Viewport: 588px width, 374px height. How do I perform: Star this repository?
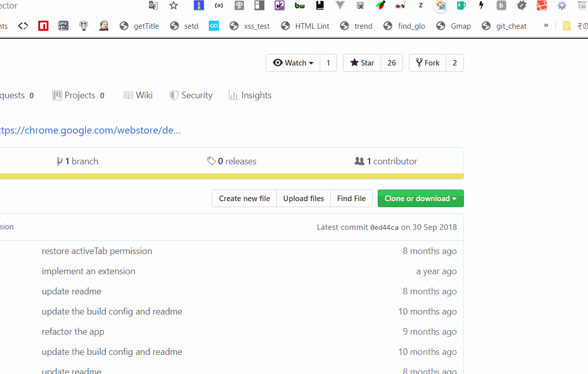[362, 63]
